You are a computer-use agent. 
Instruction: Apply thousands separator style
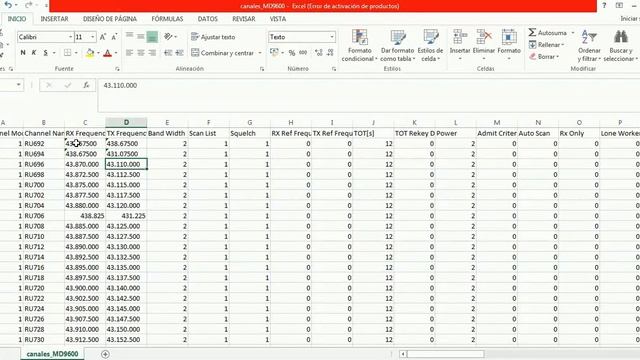click(303, 53)
